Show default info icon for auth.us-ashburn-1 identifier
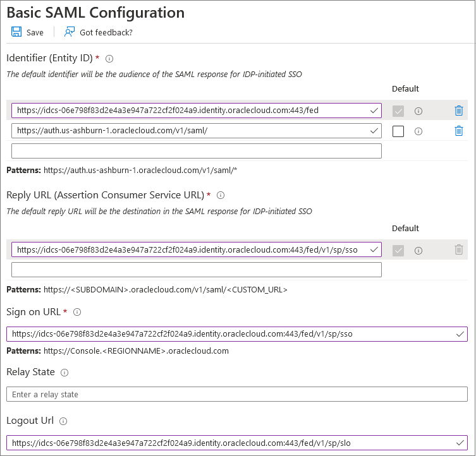Image resolution: width=476 pixels, height=456 pixels. (418, 131)
